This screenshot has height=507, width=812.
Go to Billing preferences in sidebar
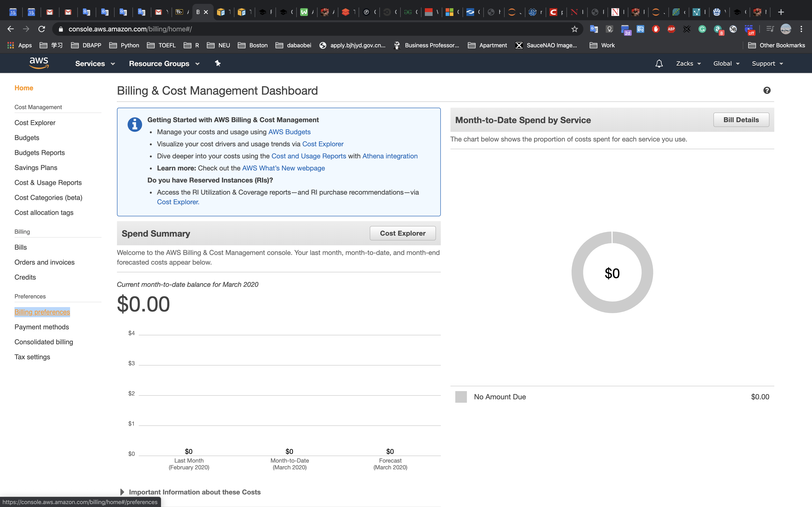click(42, 312)
